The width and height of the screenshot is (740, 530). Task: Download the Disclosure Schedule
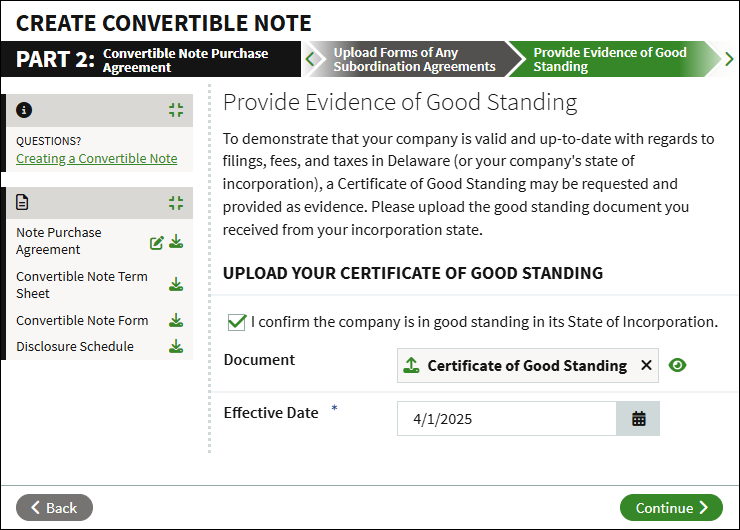[176, 346]
